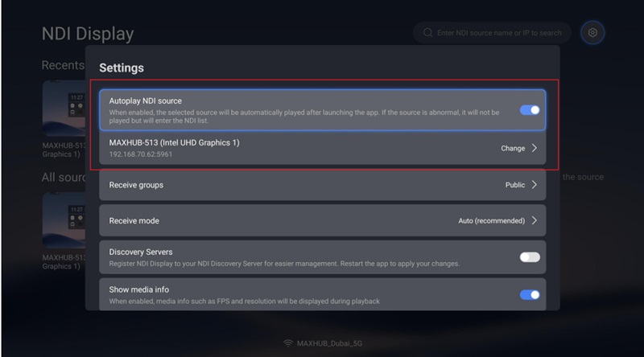Screen dimensions: 644x357
Task: Open Receive mode Auto (recommended) chevron
Action: point(535,220)
